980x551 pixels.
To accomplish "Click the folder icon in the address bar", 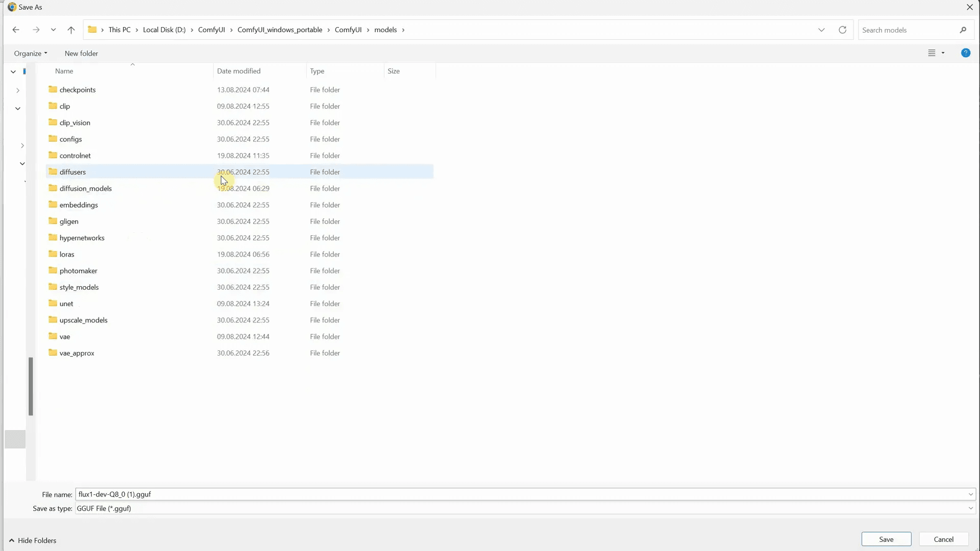I will pos(92,30).
